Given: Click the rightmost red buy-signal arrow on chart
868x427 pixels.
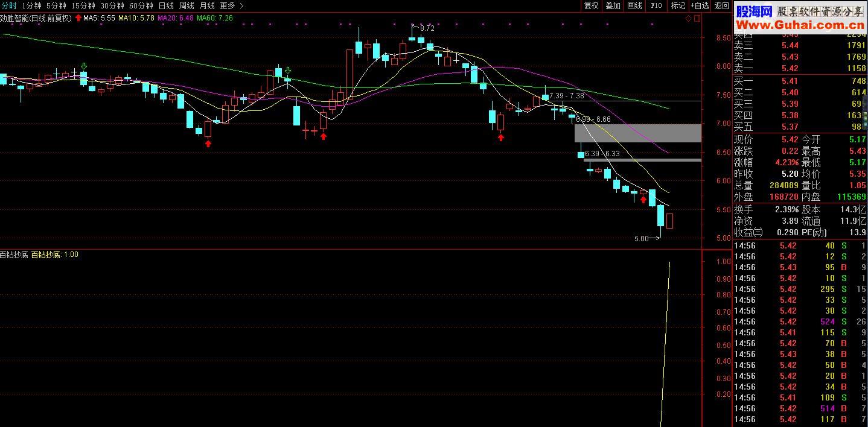Looking at the screenshot, I should tap(643, 200).
